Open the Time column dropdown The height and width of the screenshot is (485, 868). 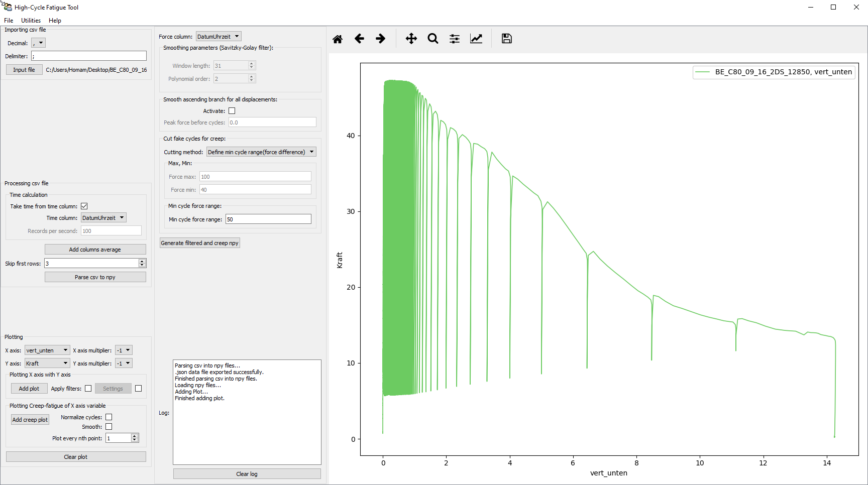pyautogui.click(x=103, y=218)
